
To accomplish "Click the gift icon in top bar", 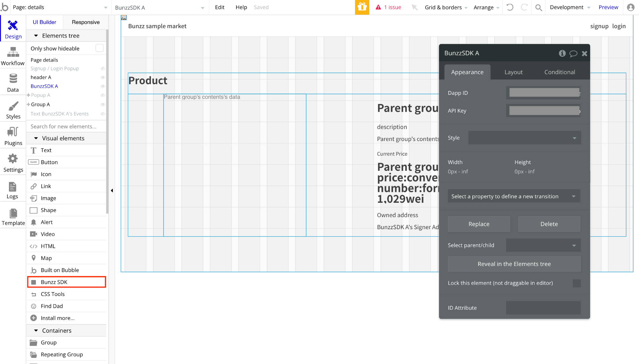I will [362, 7].
